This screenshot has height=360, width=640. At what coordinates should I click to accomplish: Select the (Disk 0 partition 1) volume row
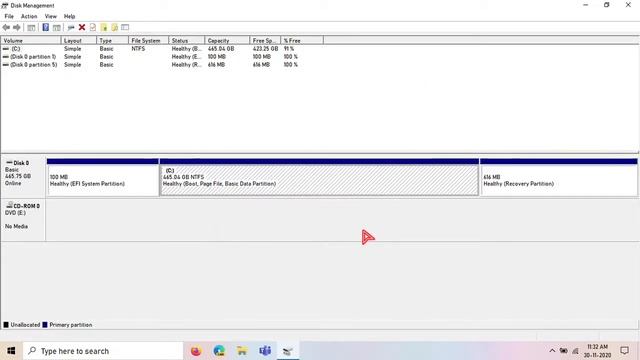tap(151, 57)
